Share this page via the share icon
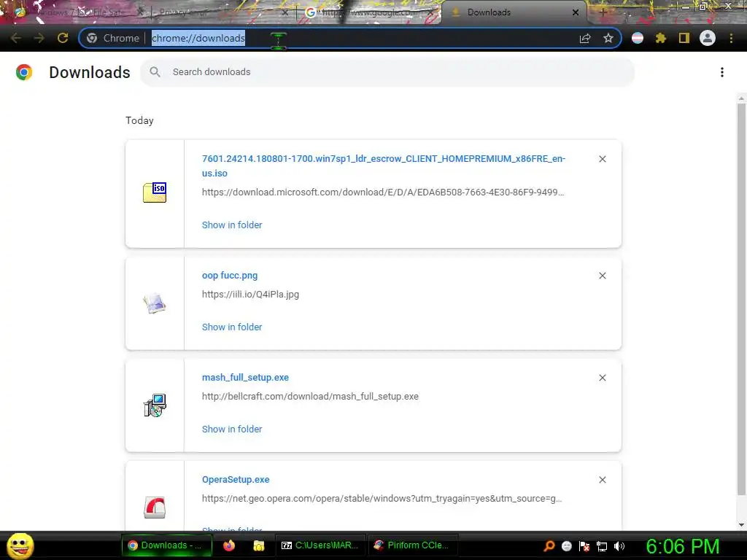 [x=585, y=39]
